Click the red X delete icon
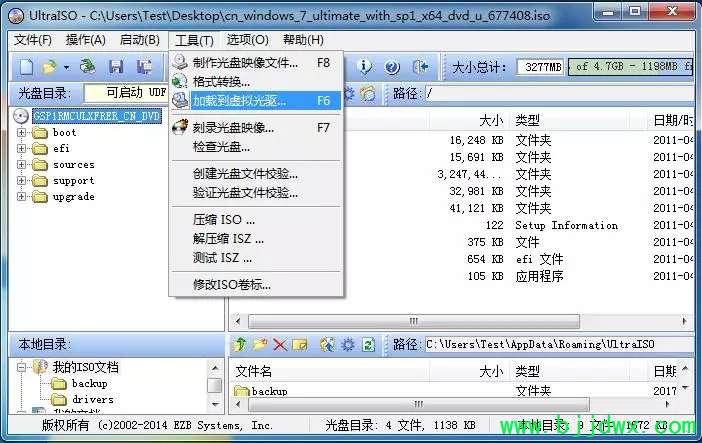 [x=280, y=345]
